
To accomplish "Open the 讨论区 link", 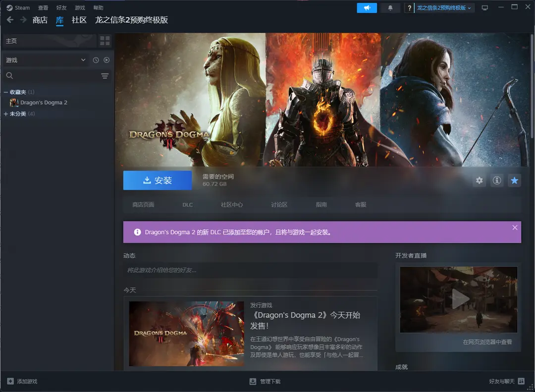I will pyautogui.click(x=279, y=204).
